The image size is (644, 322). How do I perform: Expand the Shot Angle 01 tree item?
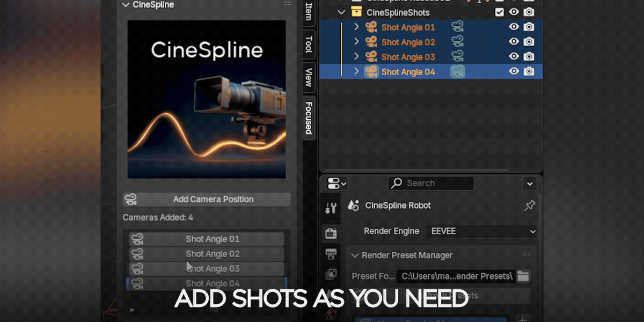(x=356, y=27)
